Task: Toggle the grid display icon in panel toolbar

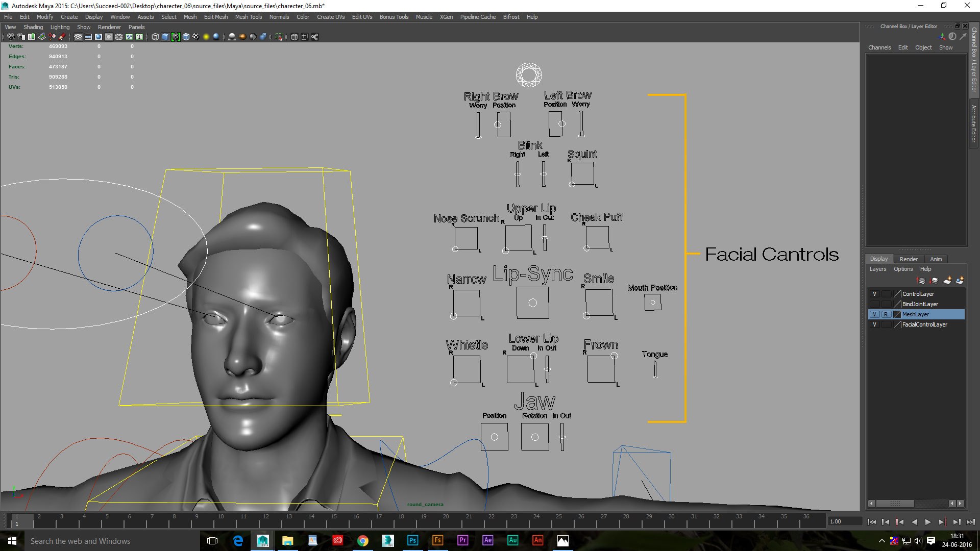Action: pyautogui.click(x=78, y=37)
